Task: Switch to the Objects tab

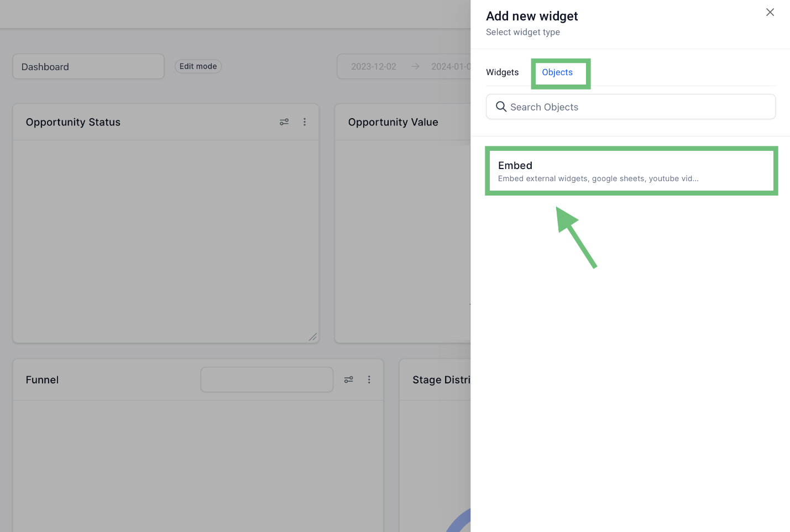Action: (x=557, y=72)
